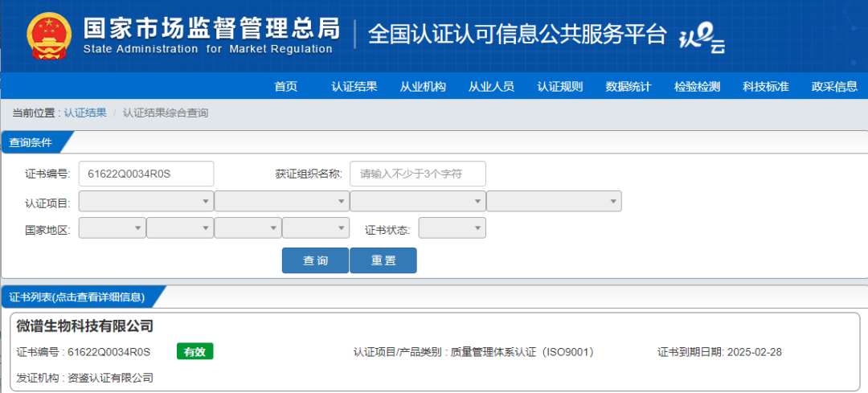
Task: Open the 认证规则 menu item
Action: [560, 86]
